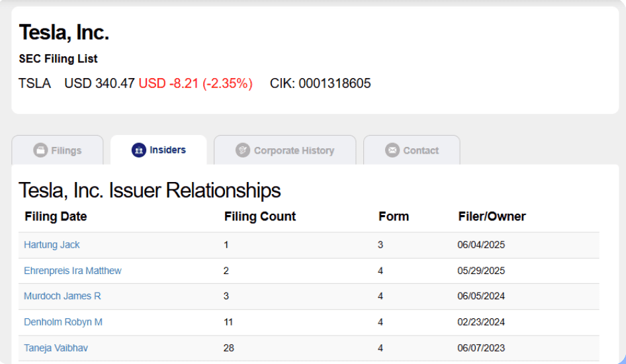This screenshot has height=364, width=626.
Task: Click the Tesla, Inc. Issuer Relationships heading
Action: pos(150,191)
